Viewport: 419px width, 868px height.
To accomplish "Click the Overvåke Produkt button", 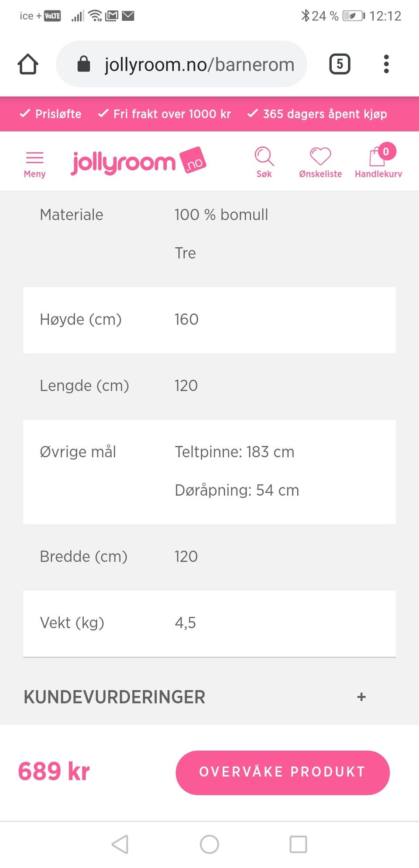I will (282, 772).
